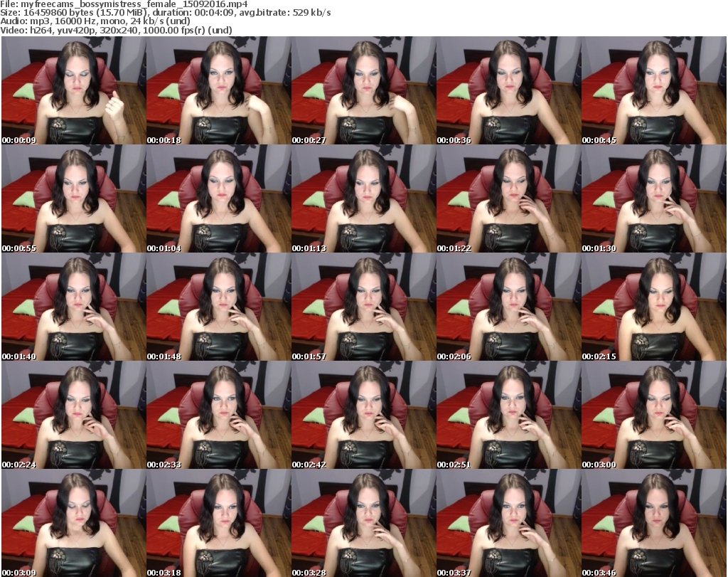Open the frame at 00:01:13
The image size is (728, 577).
coord(363,198)
